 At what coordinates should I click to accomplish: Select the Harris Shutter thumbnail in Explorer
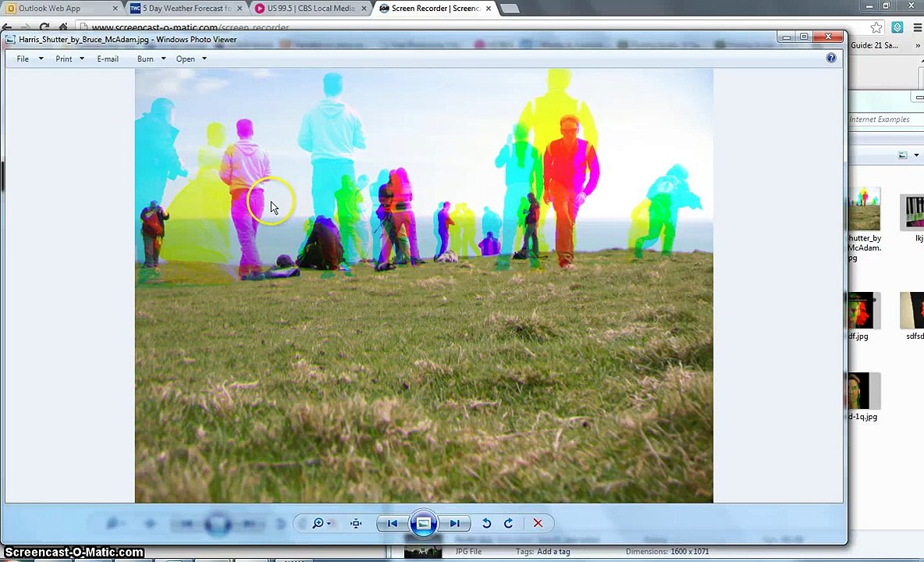tap(865, 208)
